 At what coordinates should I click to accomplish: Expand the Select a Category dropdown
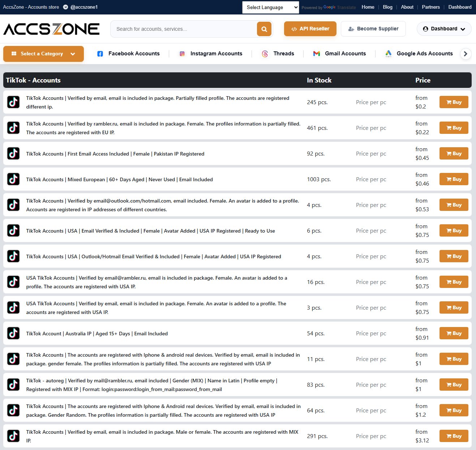pyautogui.click(x=43, y=54)
